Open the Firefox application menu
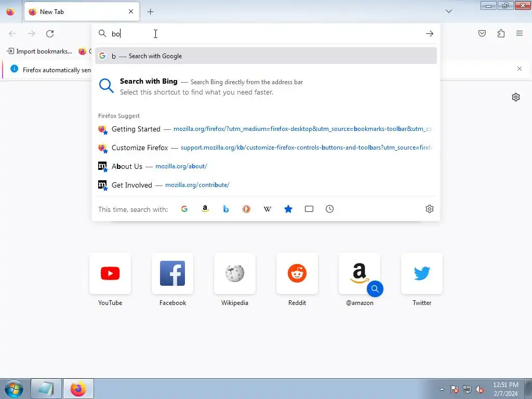Image resolution: width=532 pixels, height=399 pixels. [x=520, y=33]
